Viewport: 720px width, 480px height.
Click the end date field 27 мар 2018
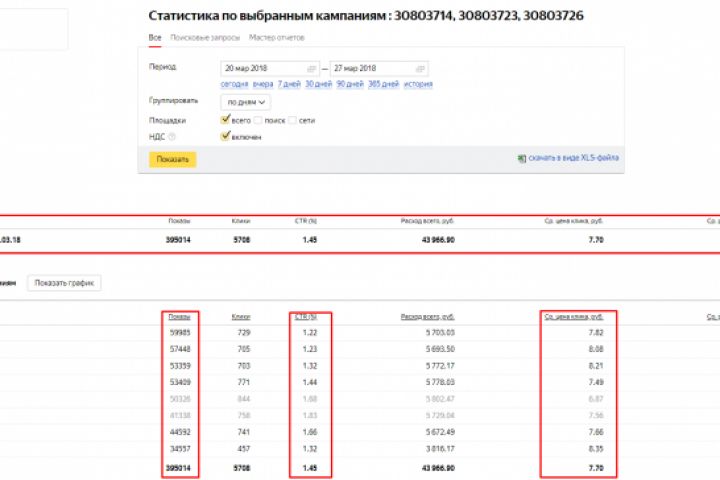point(379,68)
